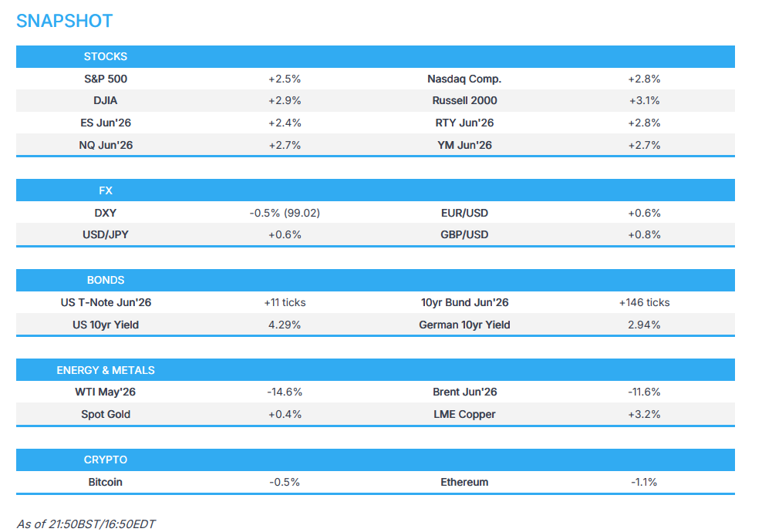Click the BONDS section header
The height and width of the screenshot is (532, 762).
(x=106, y=280)
